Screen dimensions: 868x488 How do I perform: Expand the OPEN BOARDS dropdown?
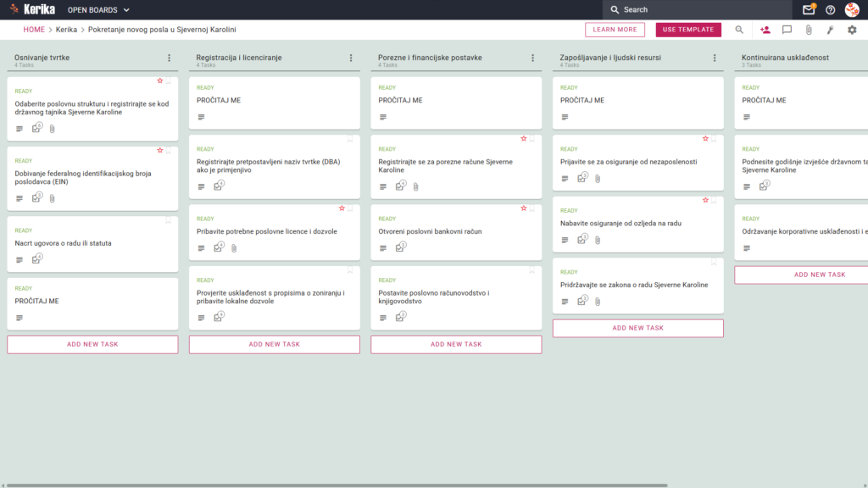coord(98,10)
